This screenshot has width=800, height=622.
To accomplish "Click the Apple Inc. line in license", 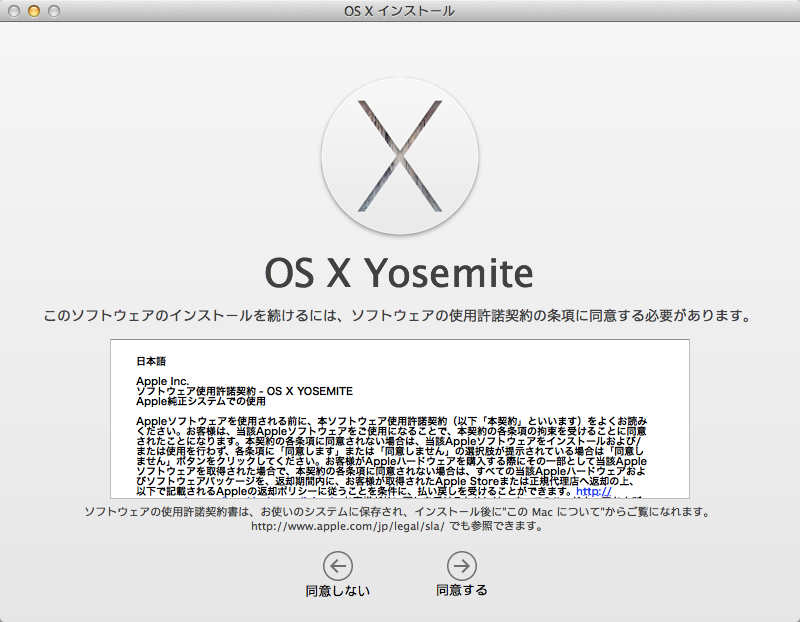I will tap(162, 381).
